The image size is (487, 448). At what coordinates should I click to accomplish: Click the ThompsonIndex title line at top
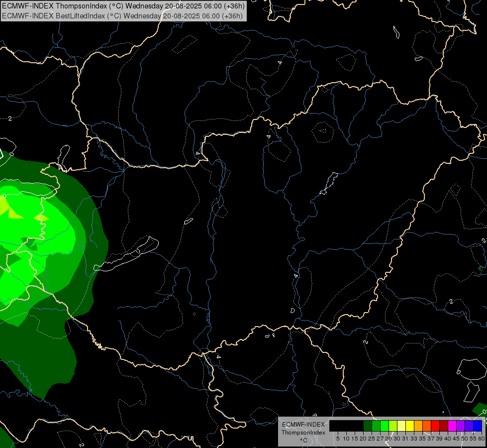(123, 6)
